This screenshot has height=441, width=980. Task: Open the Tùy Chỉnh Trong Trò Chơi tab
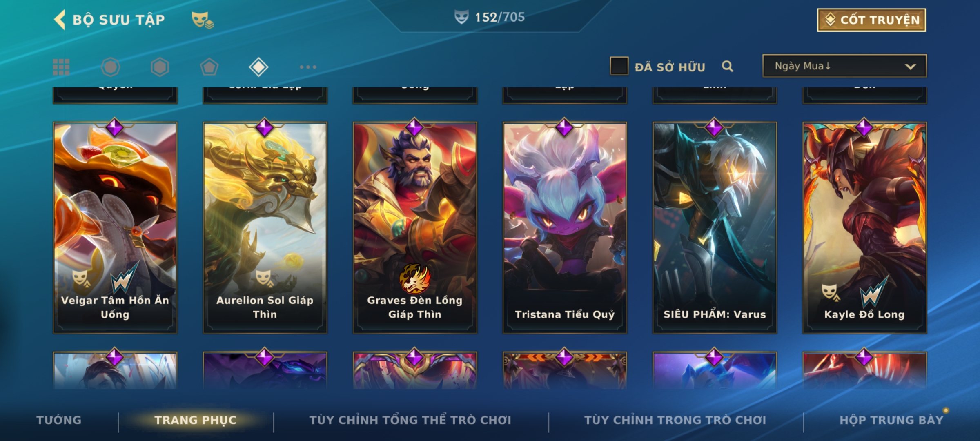pyautogui.click(x=675, y=420)
